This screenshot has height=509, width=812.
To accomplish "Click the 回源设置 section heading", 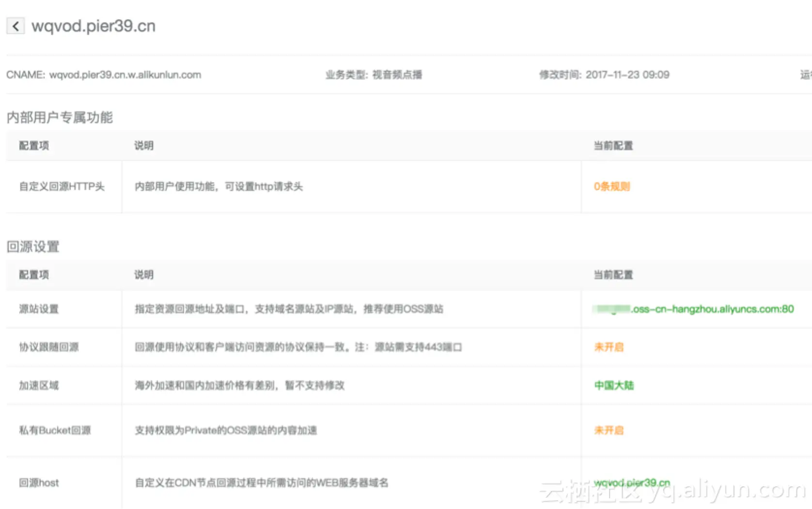I will [x=33, y=247].
